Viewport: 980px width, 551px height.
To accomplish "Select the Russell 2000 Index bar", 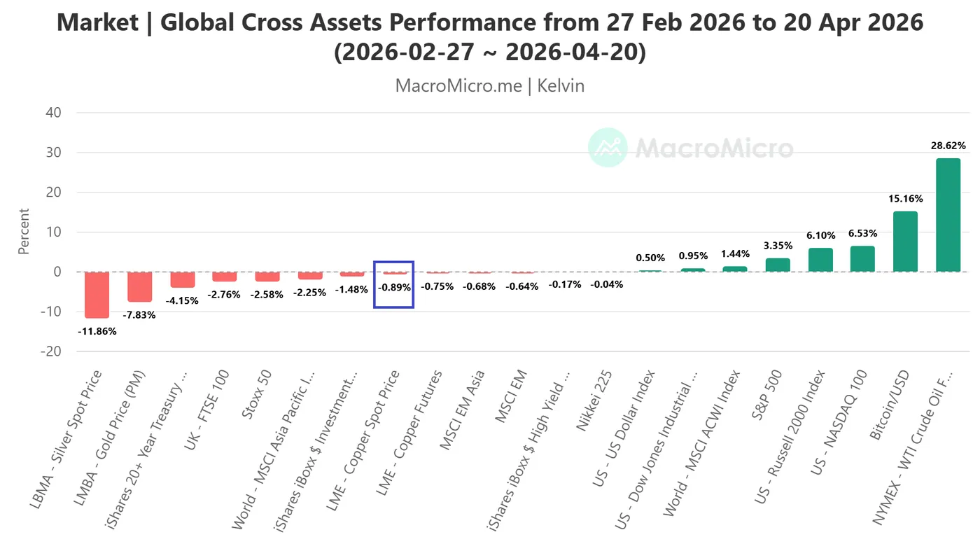I will coord(820,260).
